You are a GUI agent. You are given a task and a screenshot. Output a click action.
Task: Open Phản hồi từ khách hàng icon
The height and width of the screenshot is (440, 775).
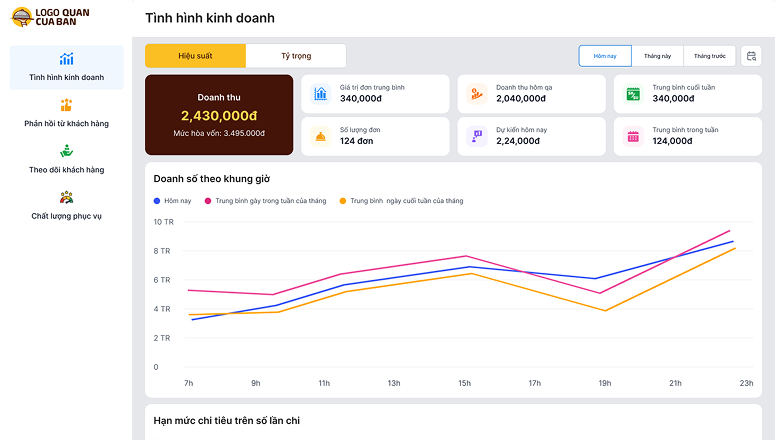point(66,105)
